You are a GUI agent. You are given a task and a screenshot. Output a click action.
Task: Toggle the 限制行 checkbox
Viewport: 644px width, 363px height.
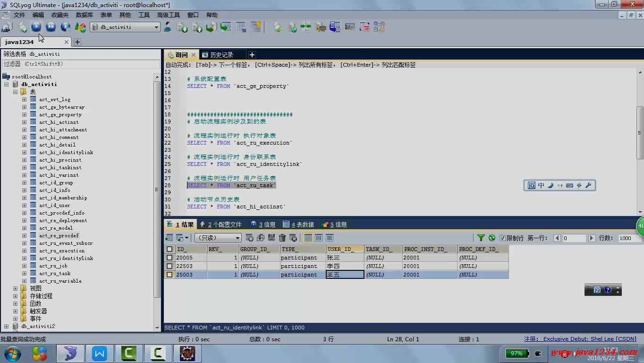[503, 238]
